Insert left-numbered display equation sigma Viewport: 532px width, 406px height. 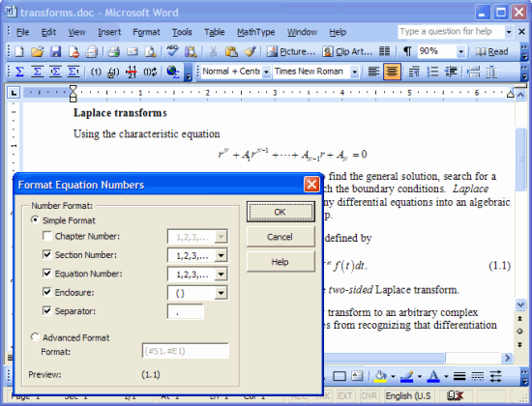pos(55,72)
